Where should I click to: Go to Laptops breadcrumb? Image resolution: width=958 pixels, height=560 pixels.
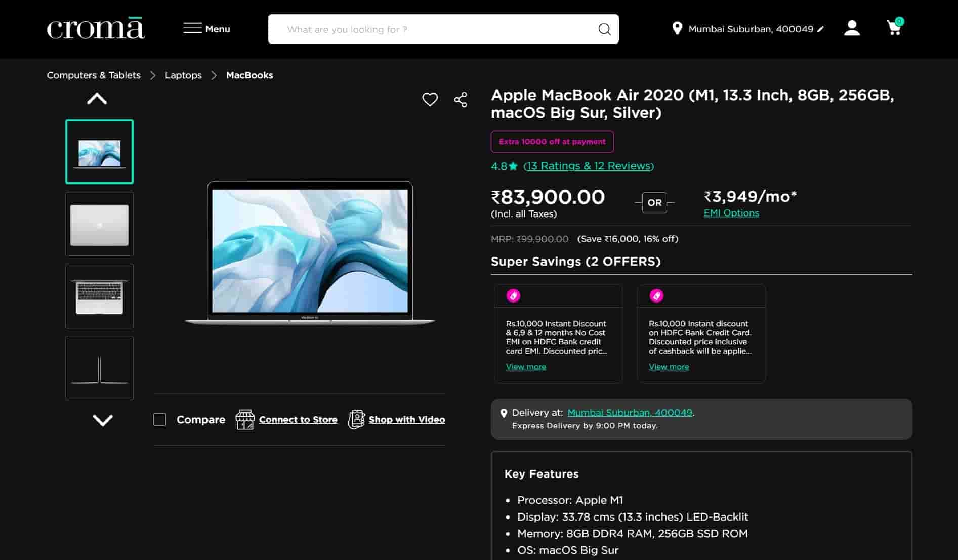pyautogui.click(x=183, y=75)
